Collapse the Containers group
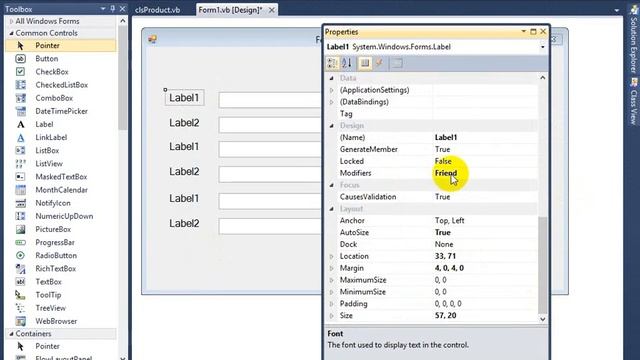Image resolution: width=640 pixels, height=360 pixels. click(x=11, y=334)
